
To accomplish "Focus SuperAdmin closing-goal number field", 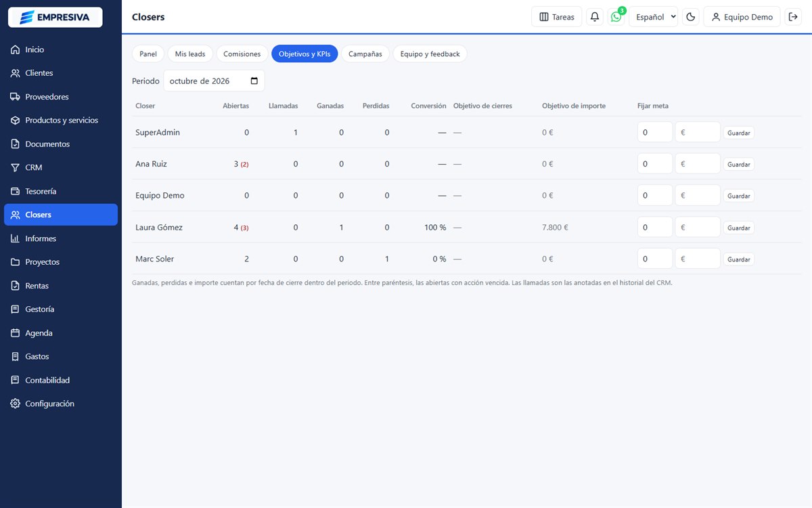I will [x=655, y=132].
